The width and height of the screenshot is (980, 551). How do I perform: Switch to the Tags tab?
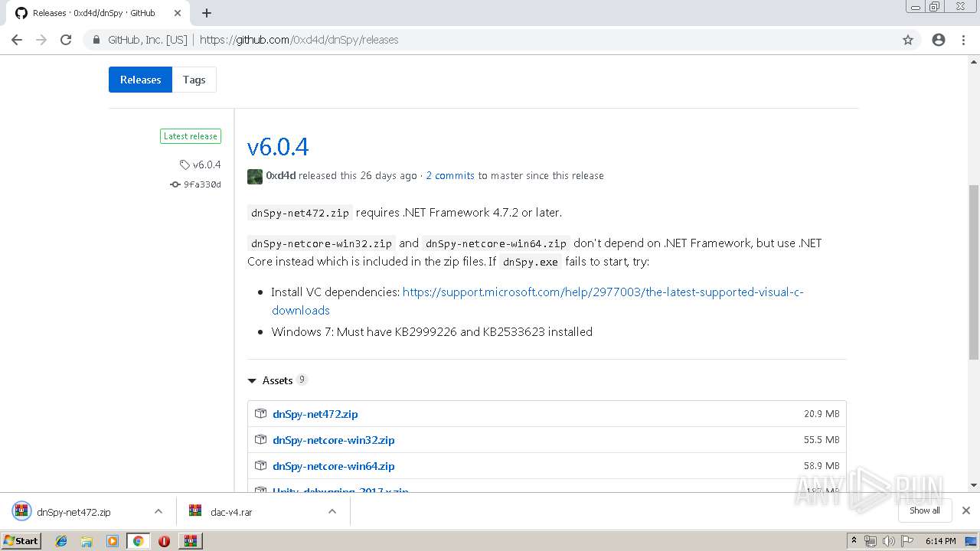(x=194, y=80)
